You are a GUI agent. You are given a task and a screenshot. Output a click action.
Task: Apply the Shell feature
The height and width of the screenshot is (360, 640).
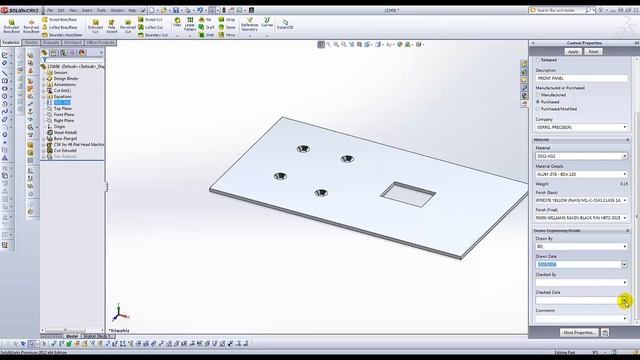click(x=207, y=35)
